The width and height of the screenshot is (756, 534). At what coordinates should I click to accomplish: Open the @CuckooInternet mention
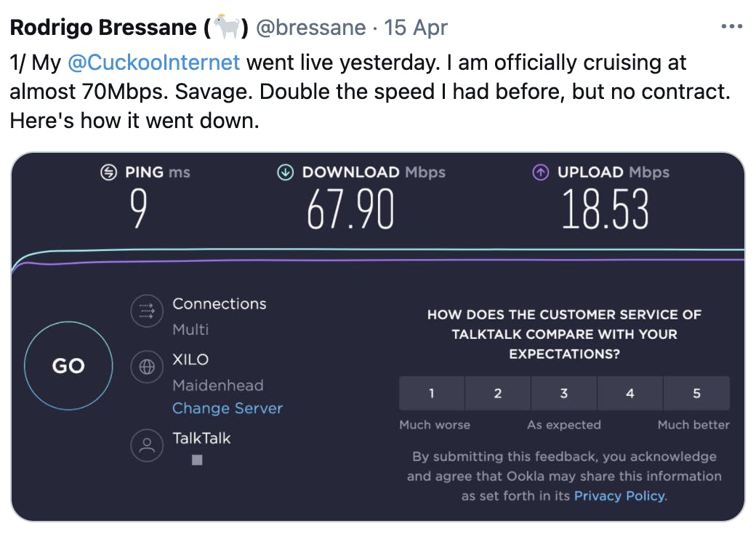[x=153, y=63]
